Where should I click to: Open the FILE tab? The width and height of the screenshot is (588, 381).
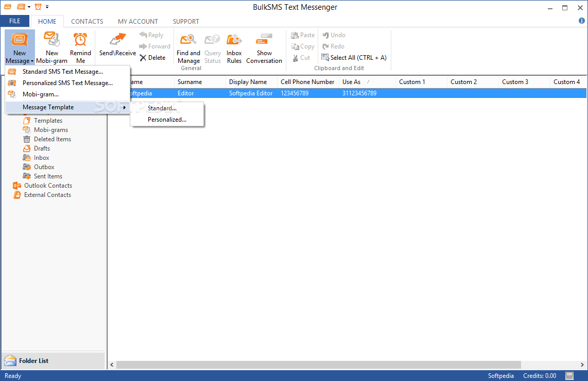(14, 21)
